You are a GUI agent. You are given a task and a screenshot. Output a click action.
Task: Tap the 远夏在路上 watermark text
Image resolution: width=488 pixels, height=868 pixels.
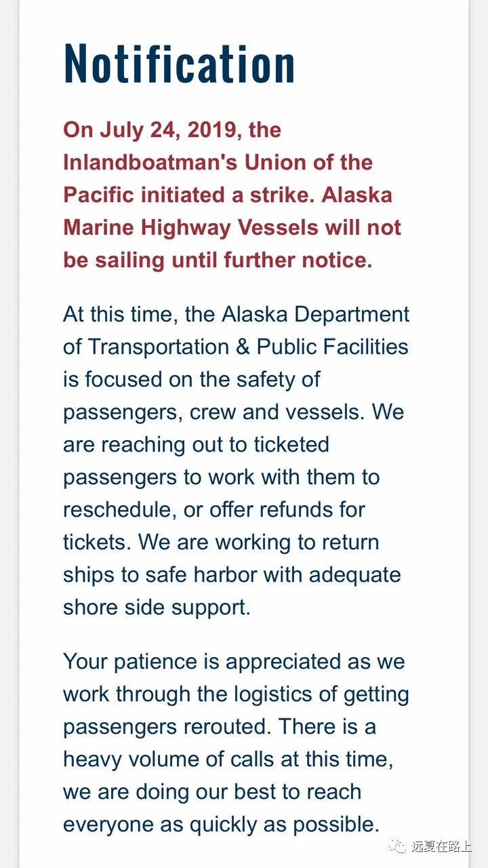441,846
